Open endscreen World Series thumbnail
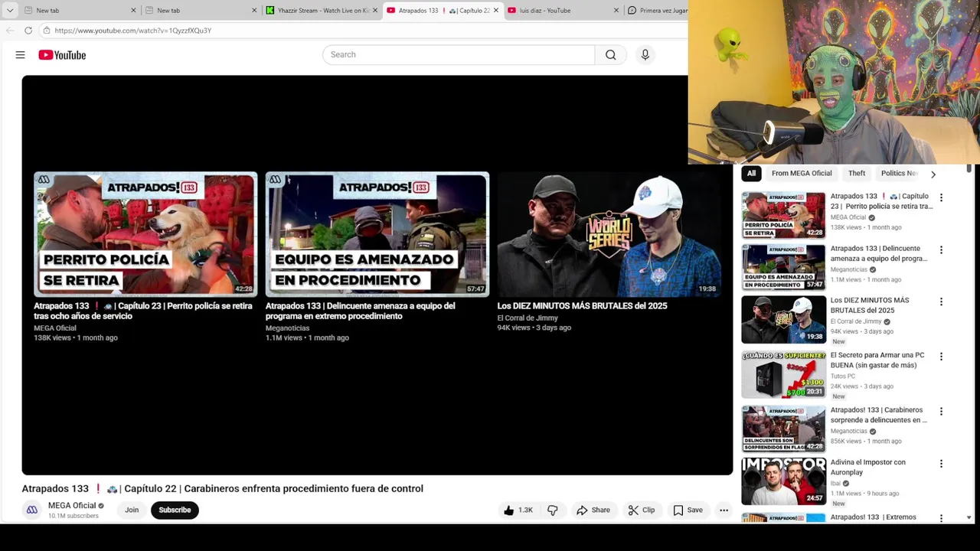The width and height of the screenshot is (980, 551). [609, 234]
